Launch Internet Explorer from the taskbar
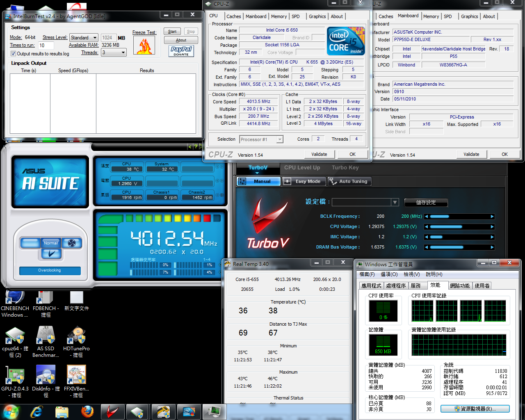The image size is (525, 420). click(37, 412)
